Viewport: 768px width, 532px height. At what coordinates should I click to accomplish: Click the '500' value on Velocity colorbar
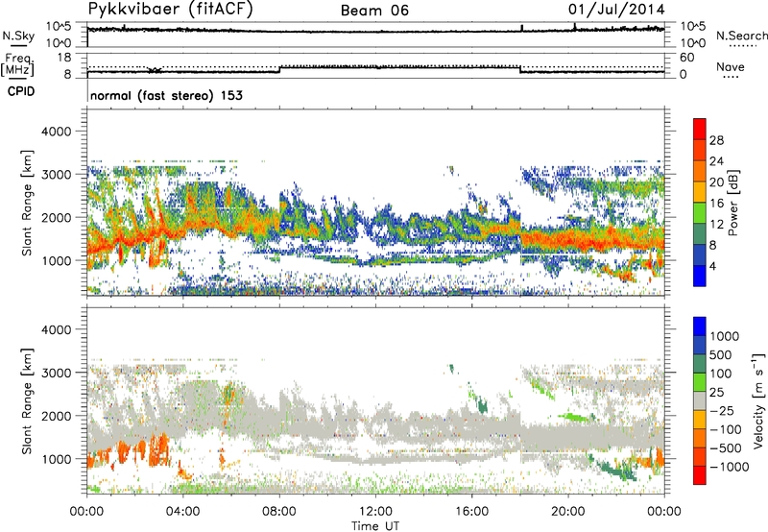[720, 355]
